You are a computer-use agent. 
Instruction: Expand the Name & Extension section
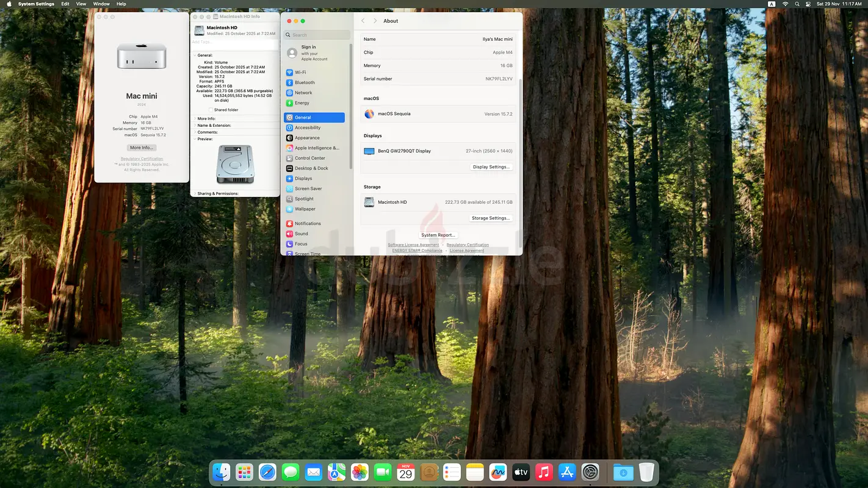195,125
